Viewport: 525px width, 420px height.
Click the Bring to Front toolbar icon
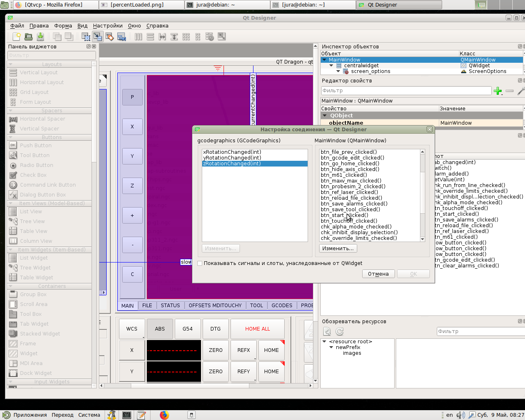tap(69, 37)
